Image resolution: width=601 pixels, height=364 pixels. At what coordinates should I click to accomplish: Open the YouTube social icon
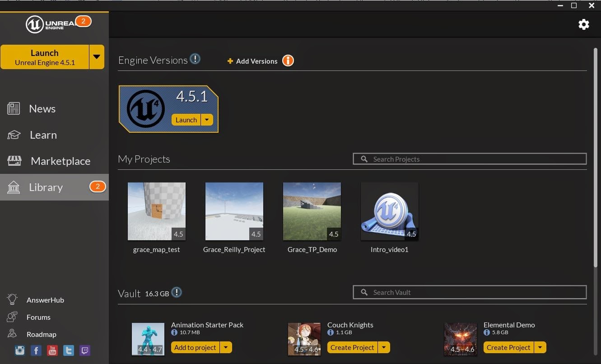52,350
